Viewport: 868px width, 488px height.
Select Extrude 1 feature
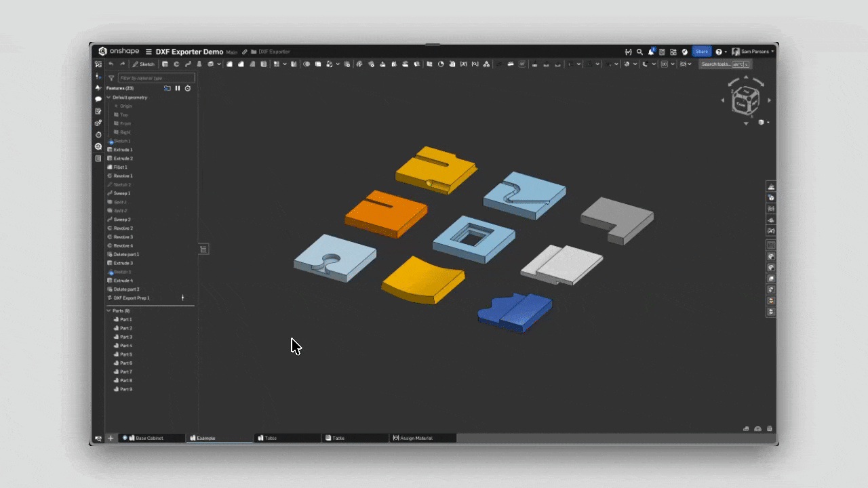pos(123,150)
